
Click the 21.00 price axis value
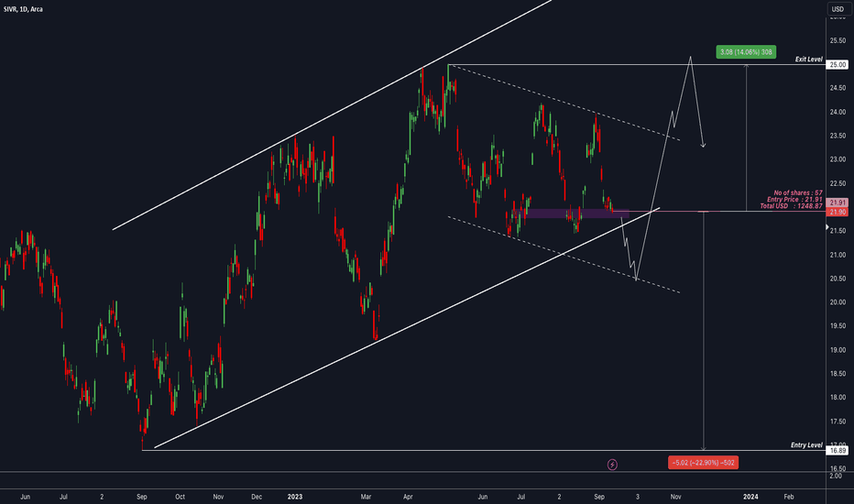coord(838,255)
